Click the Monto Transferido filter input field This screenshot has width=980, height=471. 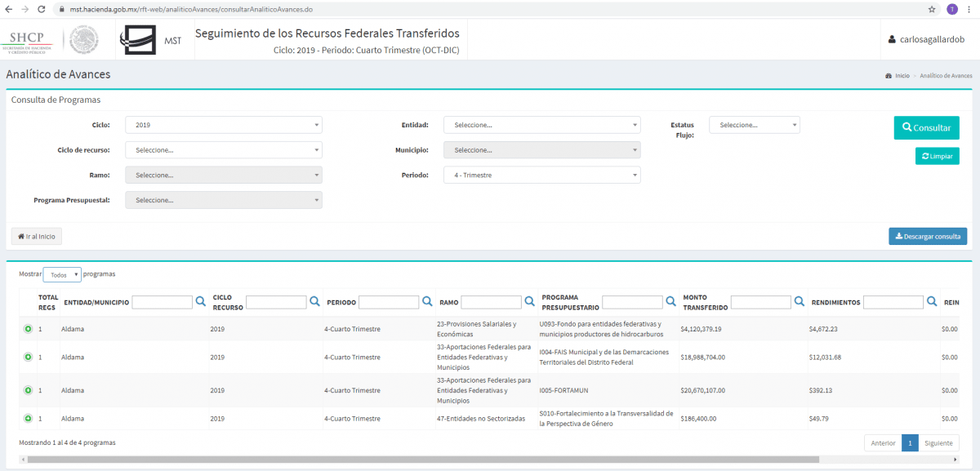pyautogui.click(x=760, y=302)
